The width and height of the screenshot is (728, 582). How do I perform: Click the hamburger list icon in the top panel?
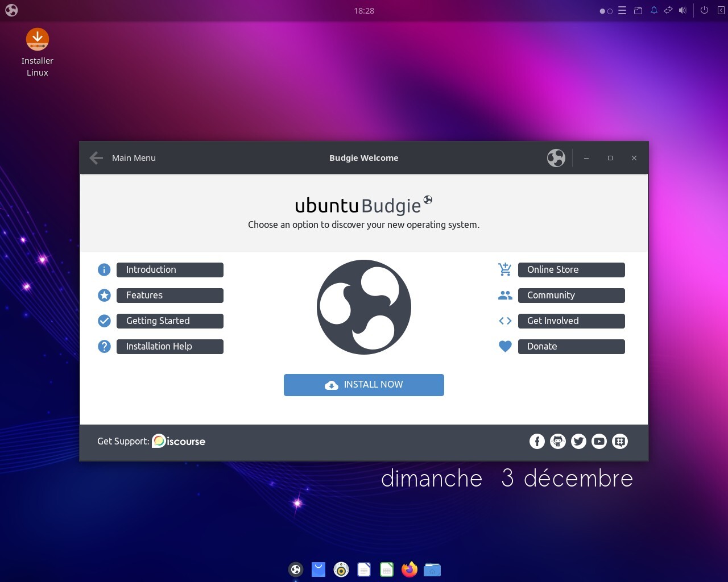click(622, 10)
